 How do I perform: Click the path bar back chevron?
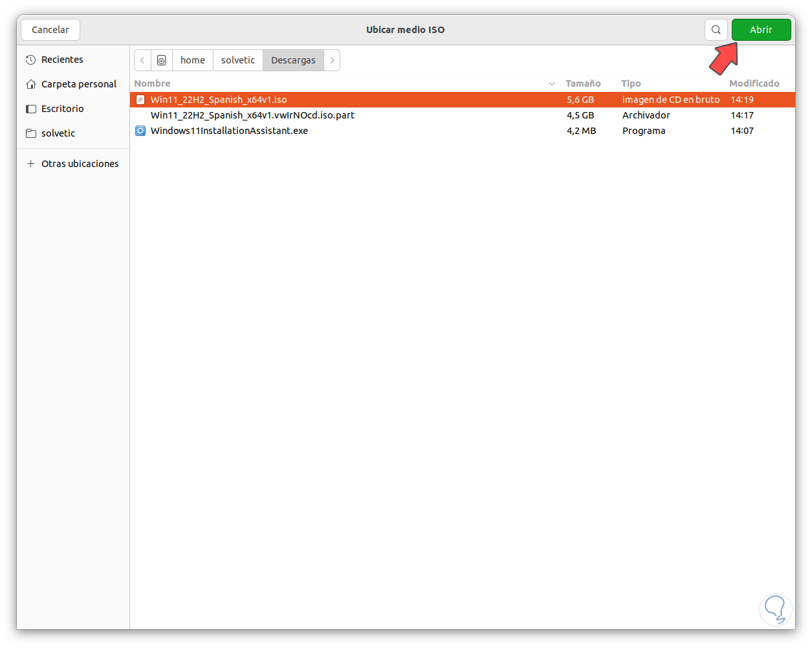click(x=142, y=60)
